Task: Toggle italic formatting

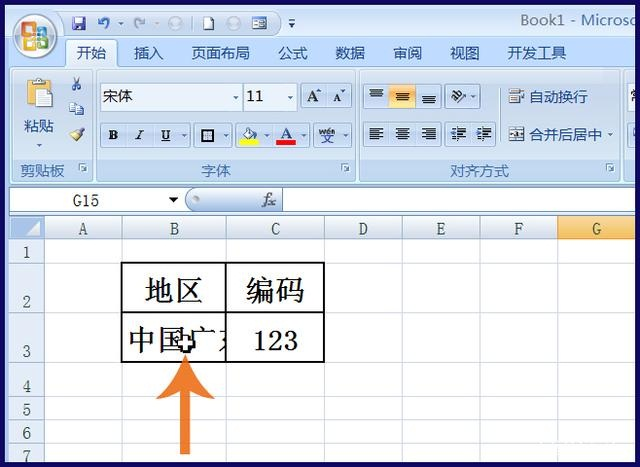Action: [x=140, y=135]
